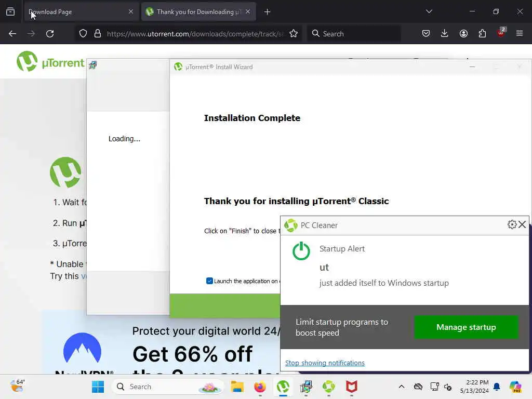Dismiss the PC Cleaner notification

pos(522,224)
